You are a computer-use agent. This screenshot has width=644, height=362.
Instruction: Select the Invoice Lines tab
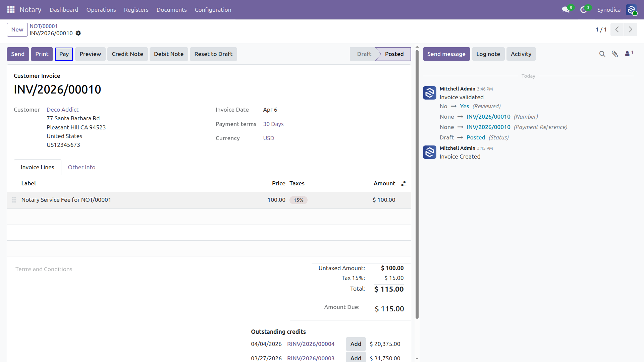(38, 167)
